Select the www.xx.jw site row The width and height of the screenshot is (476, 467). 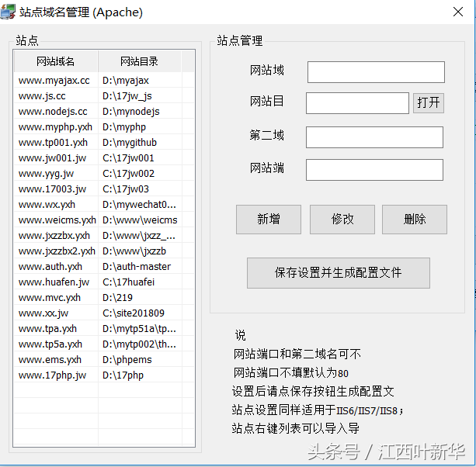(x=104, y=313)
